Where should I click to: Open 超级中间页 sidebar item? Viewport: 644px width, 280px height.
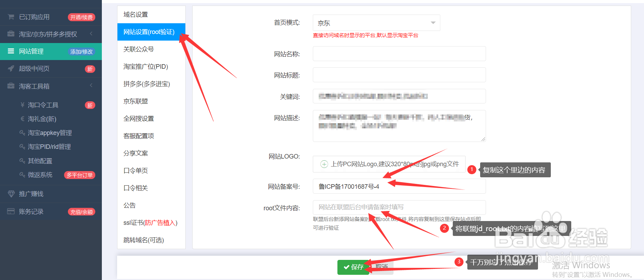(x=51, y=69)
